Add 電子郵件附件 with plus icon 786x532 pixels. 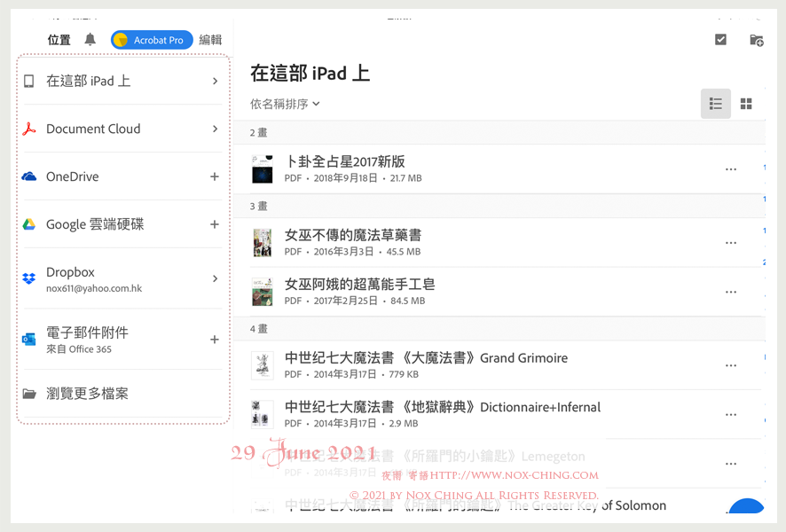(215, 339)
